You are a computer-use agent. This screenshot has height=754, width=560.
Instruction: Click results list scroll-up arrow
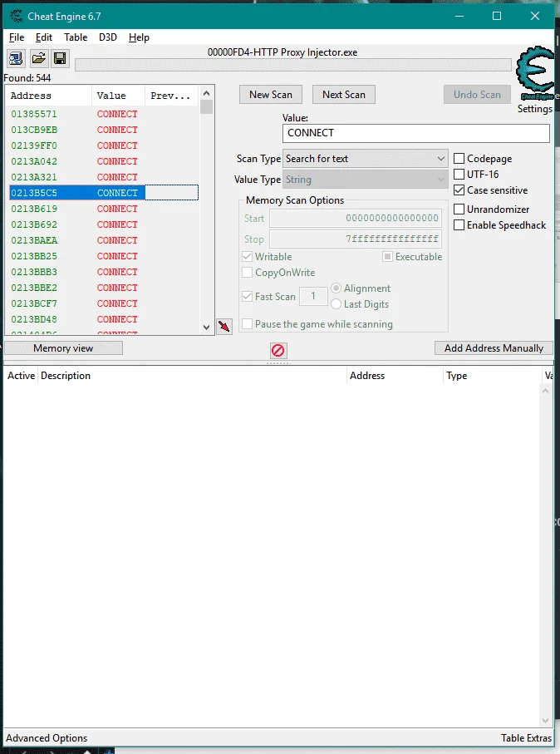point(206,93)
